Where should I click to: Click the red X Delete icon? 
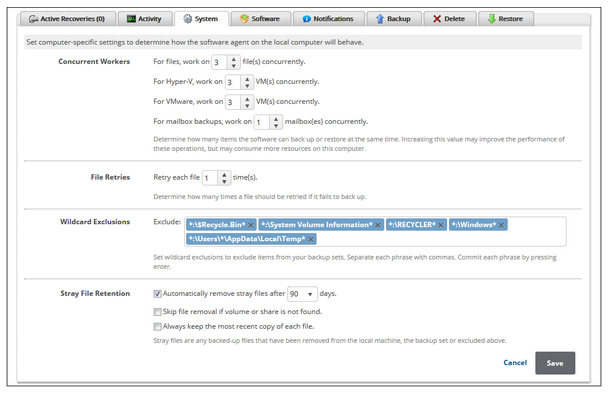[x=437, y=19]
